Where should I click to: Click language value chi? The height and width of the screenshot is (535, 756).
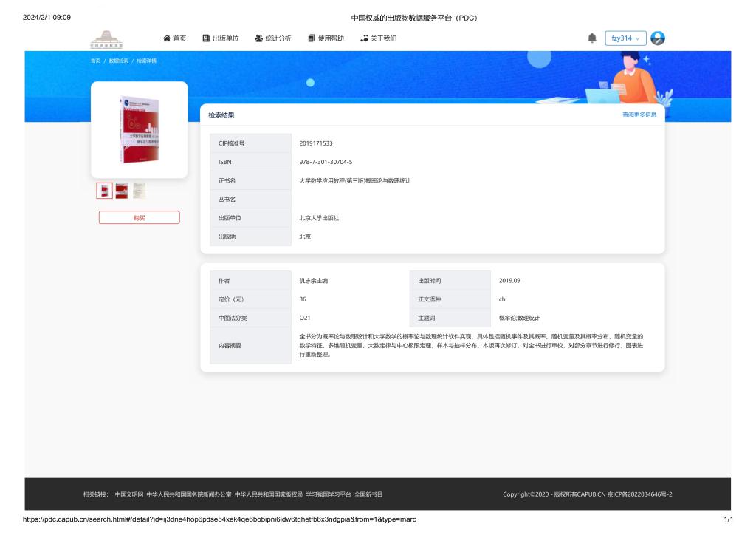[503, 299]
